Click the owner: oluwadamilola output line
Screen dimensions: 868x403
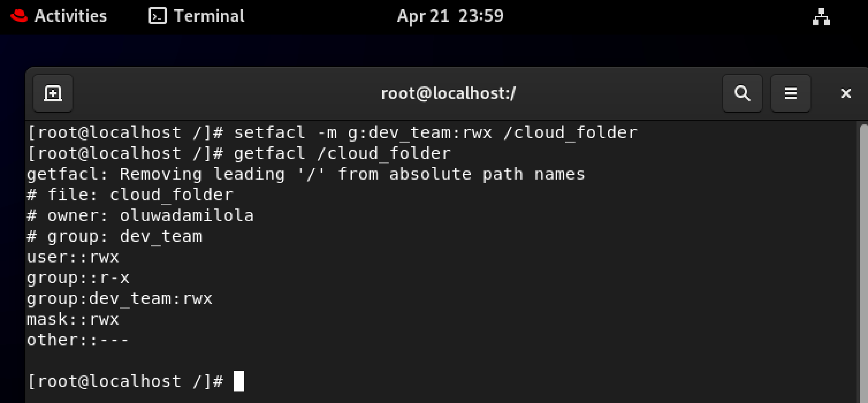(x=140, y=216)
